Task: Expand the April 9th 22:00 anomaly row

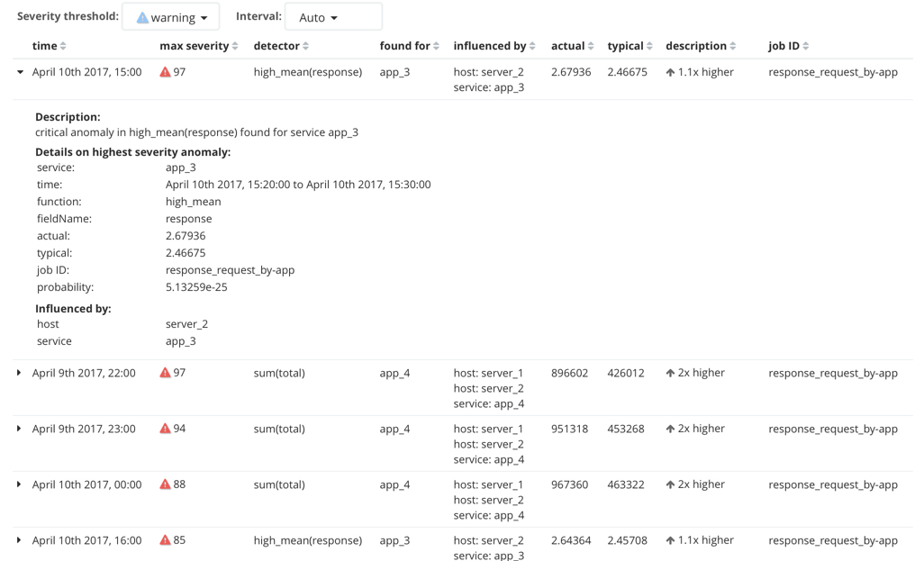Action: pos(20,373)
